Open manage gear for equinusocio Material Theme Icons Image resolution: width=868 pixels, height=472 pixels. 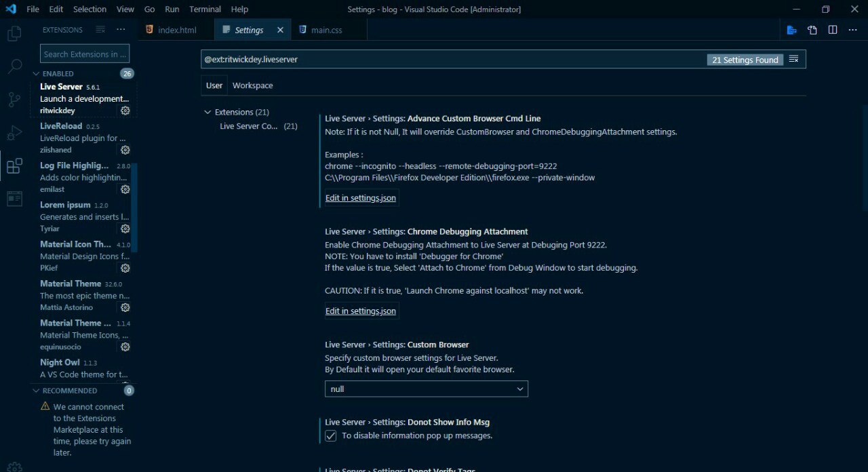pyautogui.click(x=125, y=347)
